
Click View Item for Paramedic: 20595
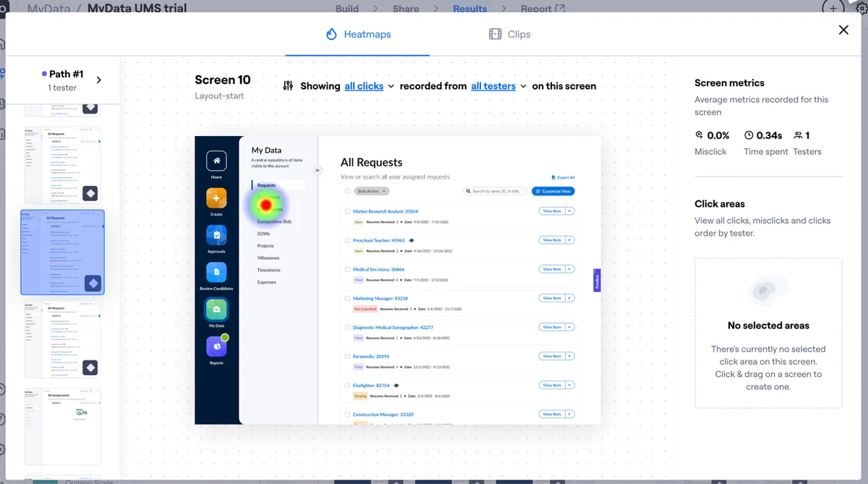552,356
